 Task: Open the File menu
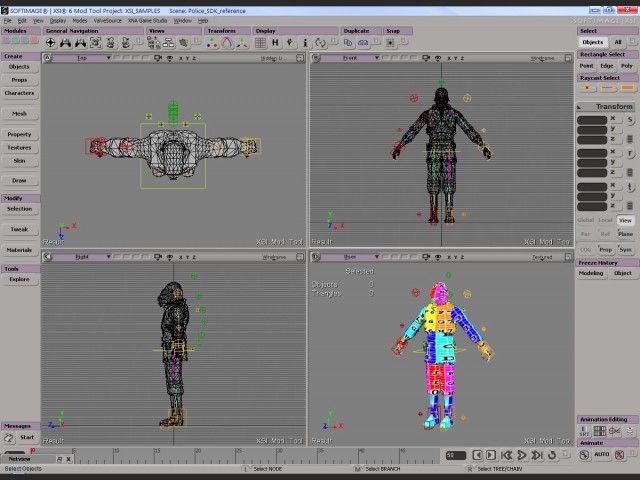coord(7,20)
